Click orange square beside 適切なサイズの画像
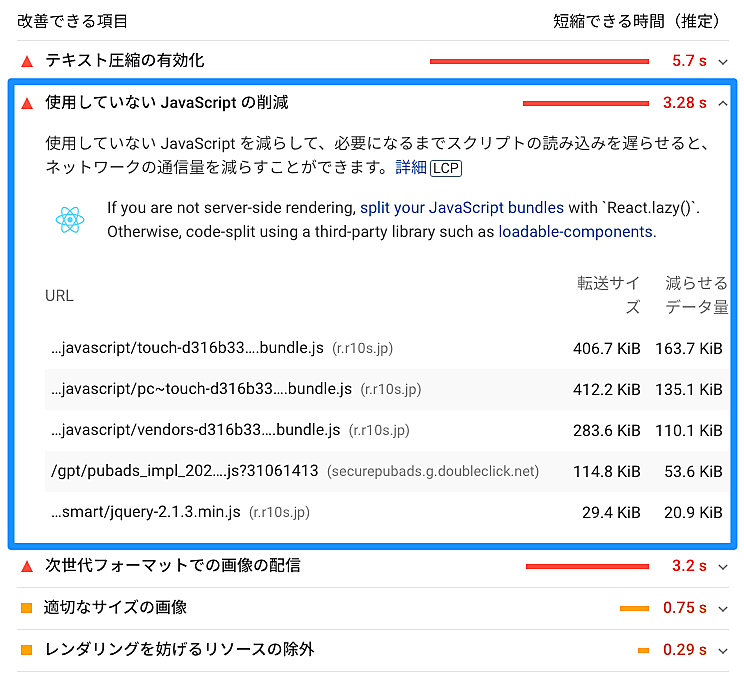The image size is (744, 682). (27, 608)
